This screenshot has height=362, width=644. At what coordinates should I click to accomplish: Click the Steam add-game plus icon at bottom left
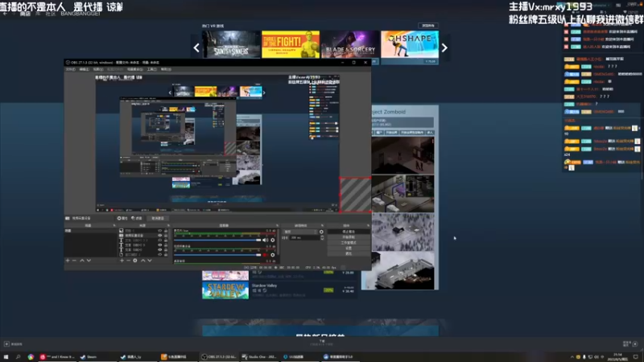[x=6, y=344]
